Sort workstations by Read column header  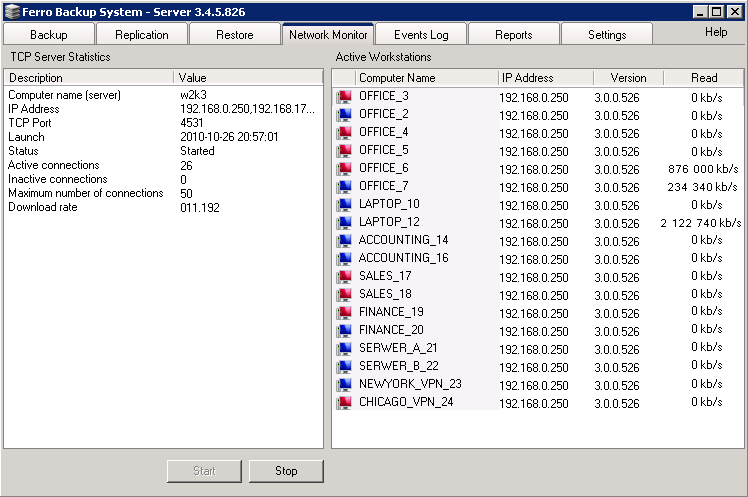pyautogui.click(x=704, y=78)
